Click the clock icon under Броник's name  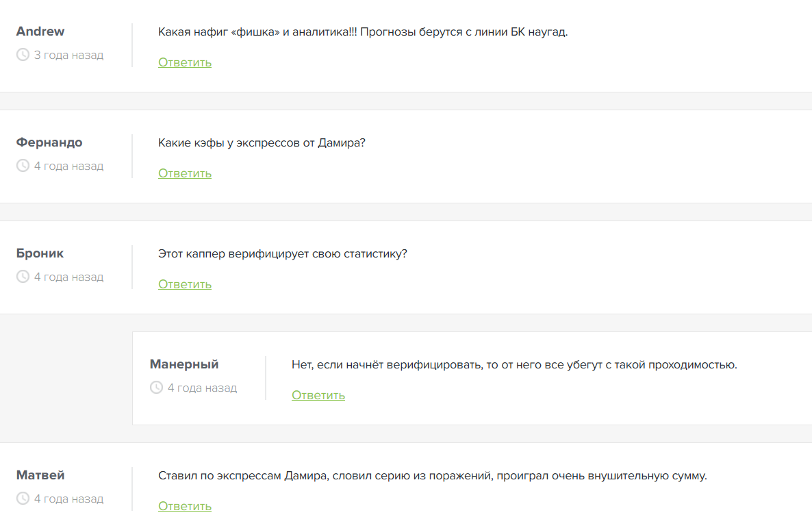pos(23,277)
